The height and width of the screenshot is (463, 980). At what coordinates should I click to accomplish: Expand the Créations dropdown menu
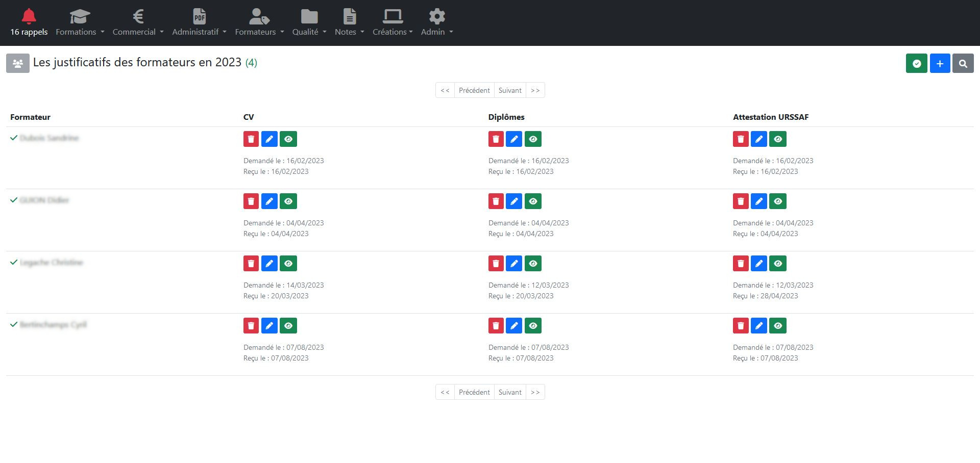pyautogui.click(x=393, y=23)
